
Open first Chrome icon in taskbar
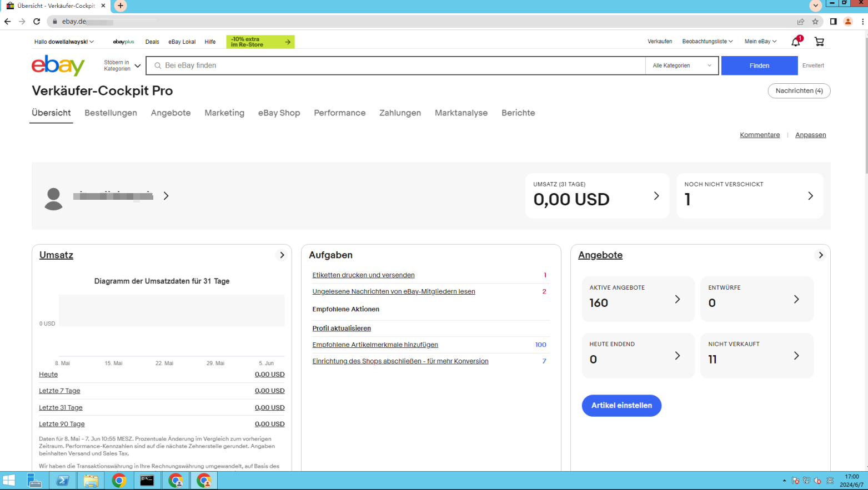(119, 481)
